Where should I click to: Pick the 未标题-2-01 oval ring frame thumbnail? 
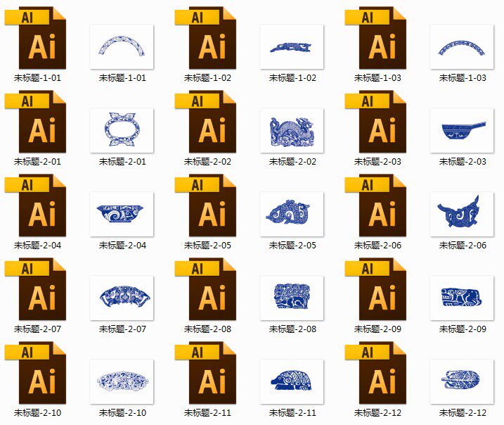[x=122, y=130]
